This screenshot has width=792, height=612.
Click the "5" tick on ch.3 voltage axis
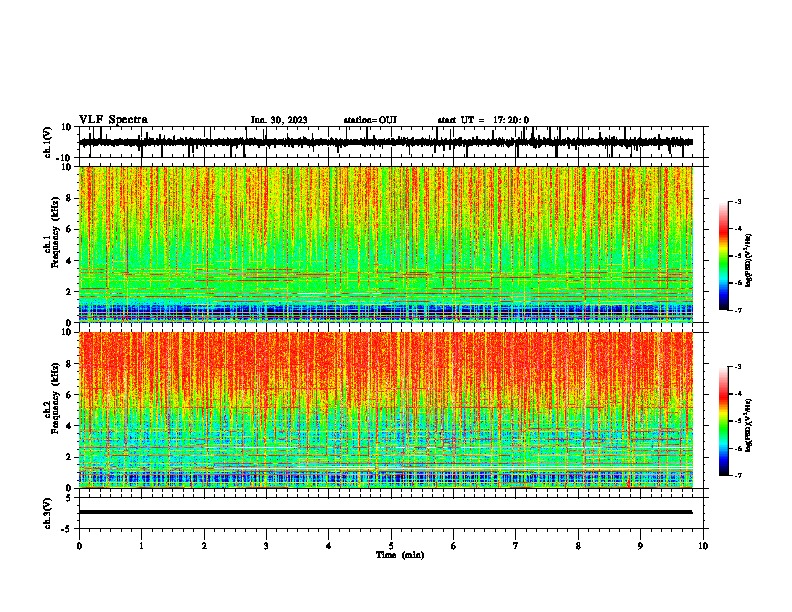tap(69, 498)
